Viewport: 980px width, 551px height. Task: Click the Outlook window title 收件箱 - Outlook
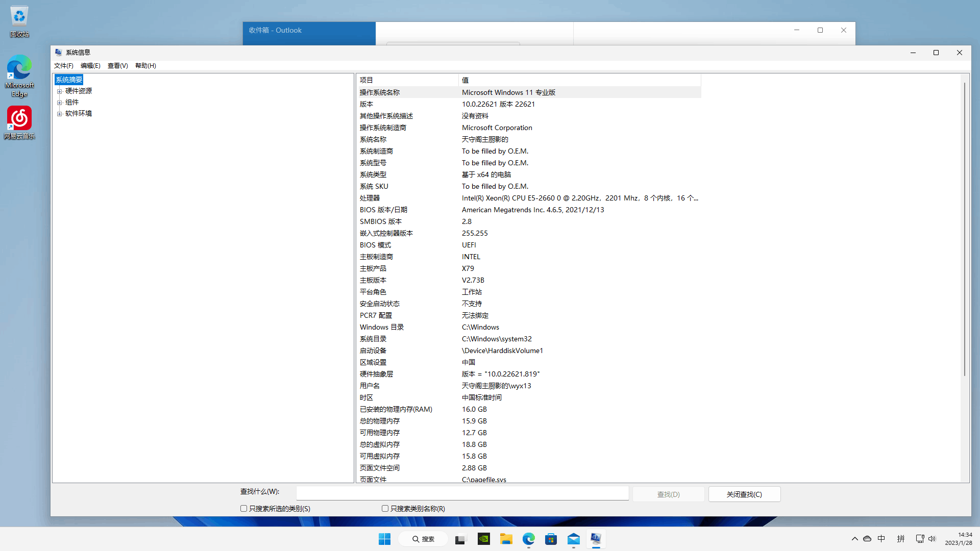[275, 30]
